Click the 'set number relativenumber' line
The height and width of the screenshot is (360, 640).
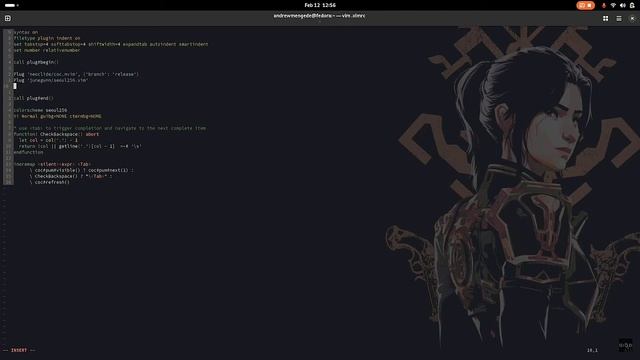pyautogui.click(x=47, y=50)
